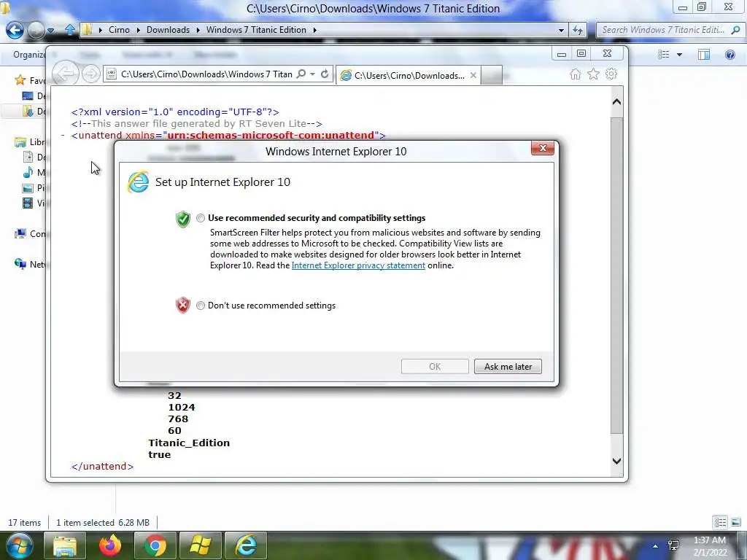The width and height of the screenshot is (747, 560).
Task: Open Music library in navigation pane
Action: (34, 172)
